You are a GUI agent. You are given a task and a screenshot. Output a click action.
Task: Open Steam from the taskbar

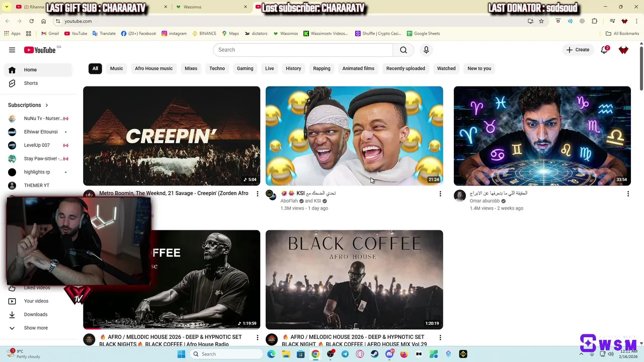375,354
